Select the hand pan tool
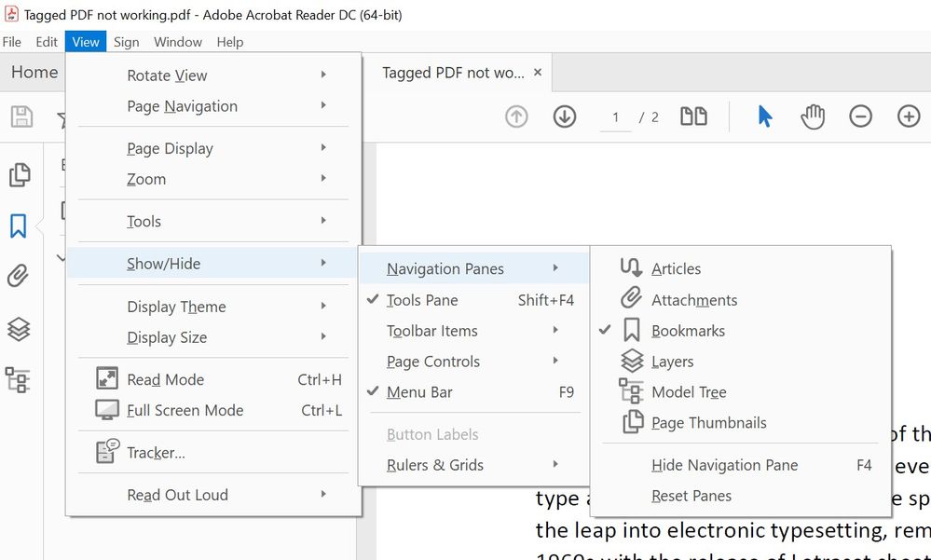The image size is (931, 560). pos(813,116)
